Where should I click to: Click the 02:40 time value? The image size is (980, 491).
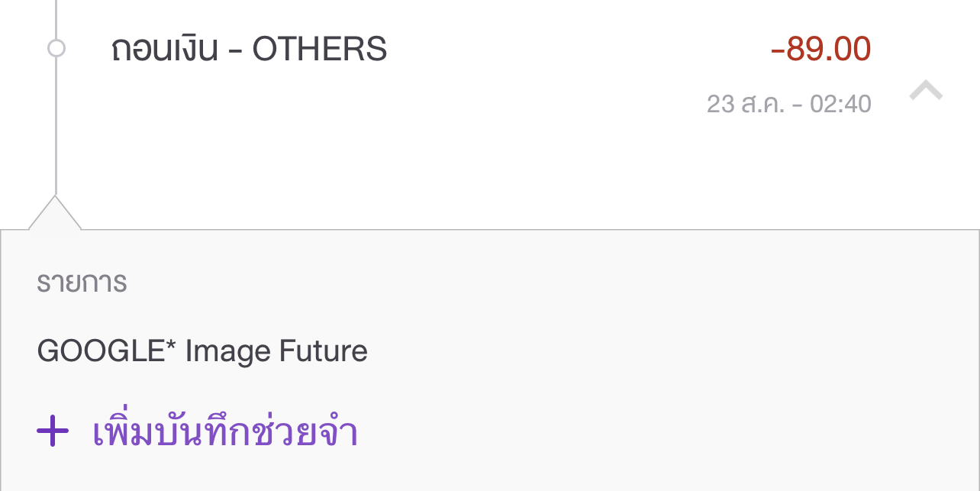840,104
